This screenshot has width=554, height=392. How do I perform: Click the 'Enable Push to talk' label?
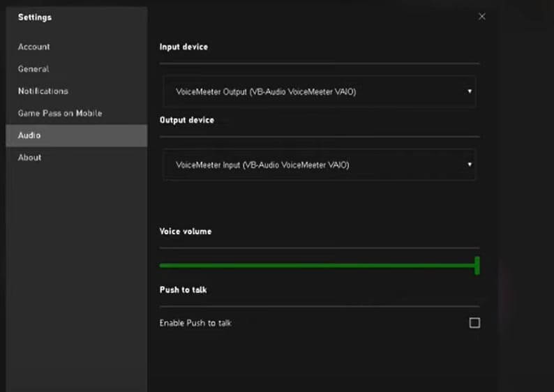195,323
